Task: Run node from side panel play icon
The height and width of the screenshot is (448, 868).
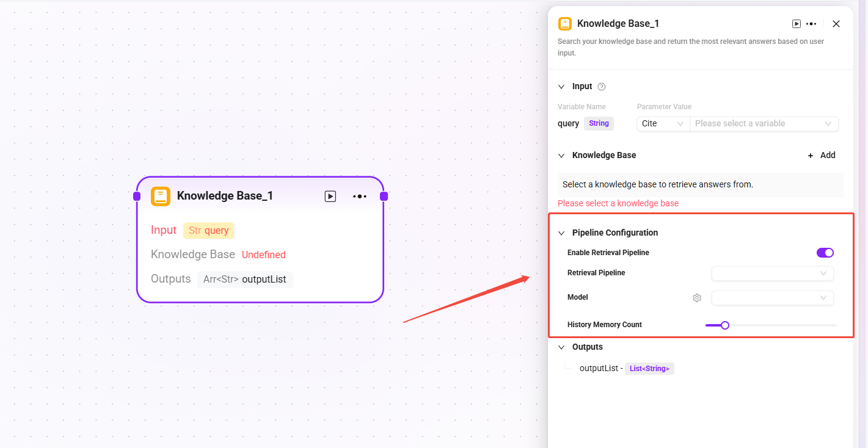Action: click(x=797, y=24)
